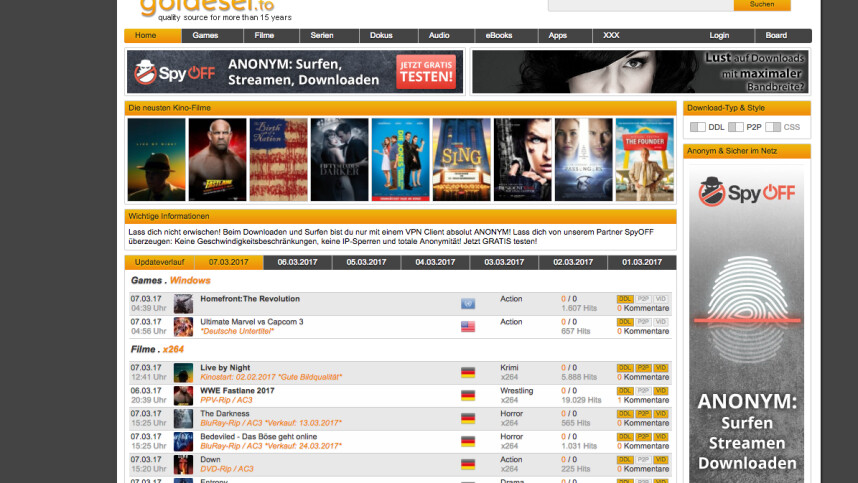Click the VID badge in The Darkness row
The width and height of the screenshot is (858, 483).
[660, 414]
